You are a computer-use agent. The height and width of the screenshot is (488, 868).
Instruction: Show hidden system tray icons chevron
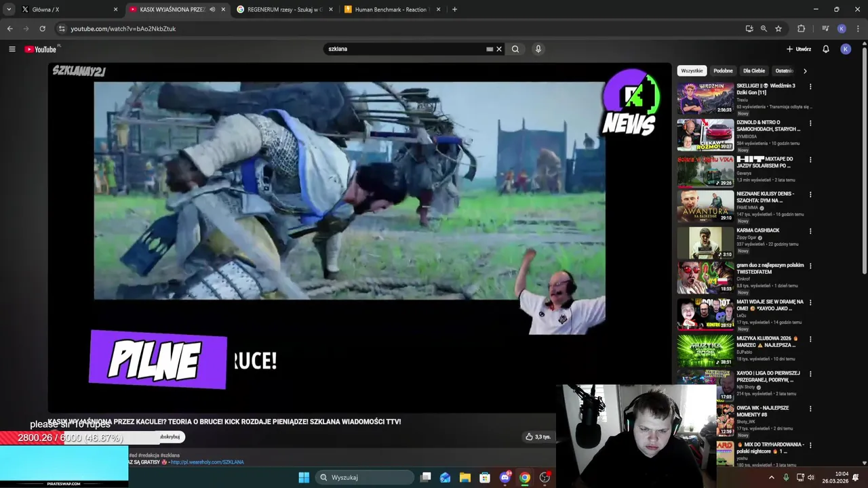pos(771,477)
